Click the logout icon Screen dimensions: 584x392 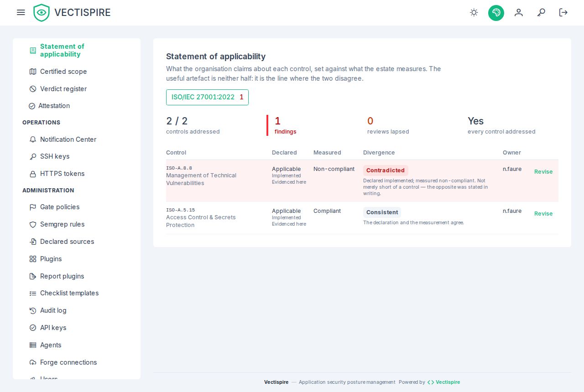coord(563,13)
